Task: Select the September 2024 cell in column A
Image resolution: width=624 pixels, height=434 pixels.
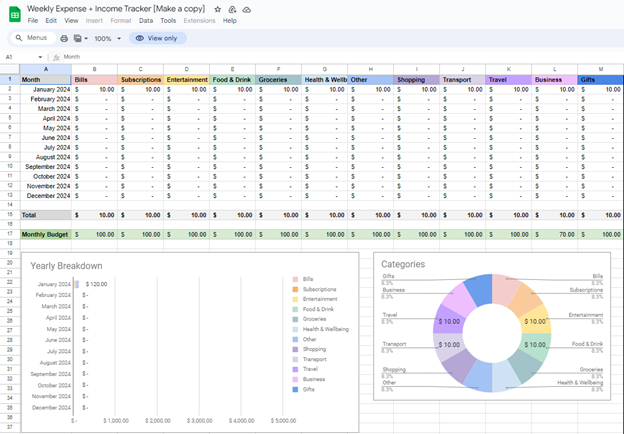Action: (x=46, y=167)
